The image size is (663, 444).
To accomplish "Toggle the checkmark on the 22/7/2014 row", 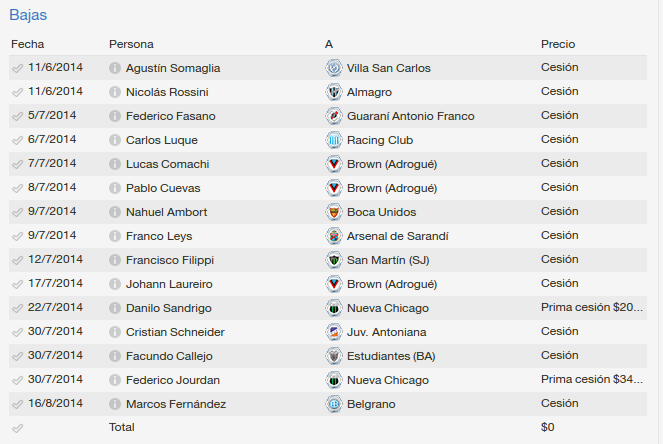I will tap(17, 308).
